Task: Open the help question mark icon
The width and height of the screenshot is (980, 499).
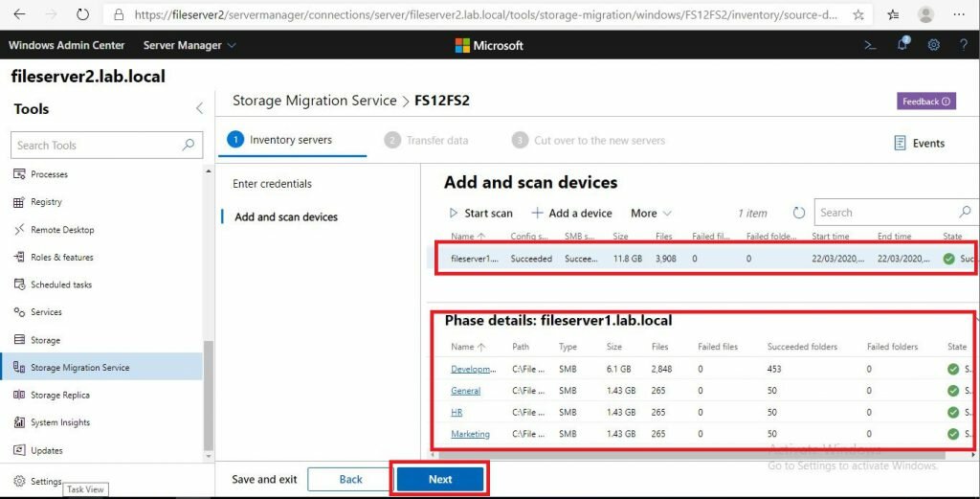Action: click(x=964, y=45)
